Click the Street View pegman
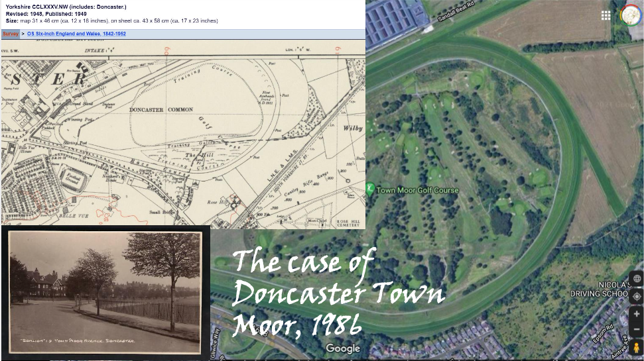 coord(636,348)
